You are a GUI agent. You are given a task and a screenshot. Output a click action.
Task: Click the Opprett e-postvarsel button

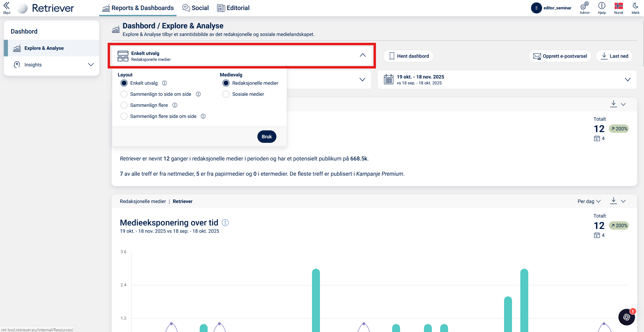560,56
